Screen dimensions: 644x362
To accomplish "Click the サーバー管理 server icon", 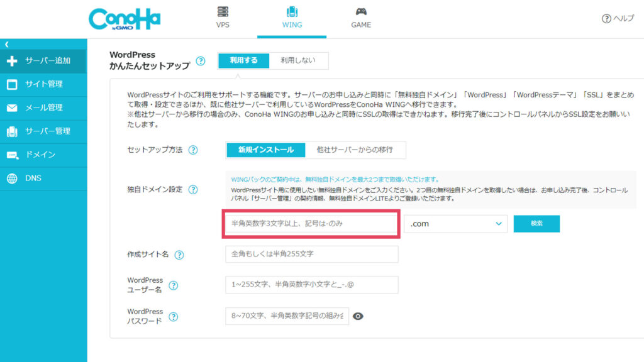I will [x=12, y=131].
